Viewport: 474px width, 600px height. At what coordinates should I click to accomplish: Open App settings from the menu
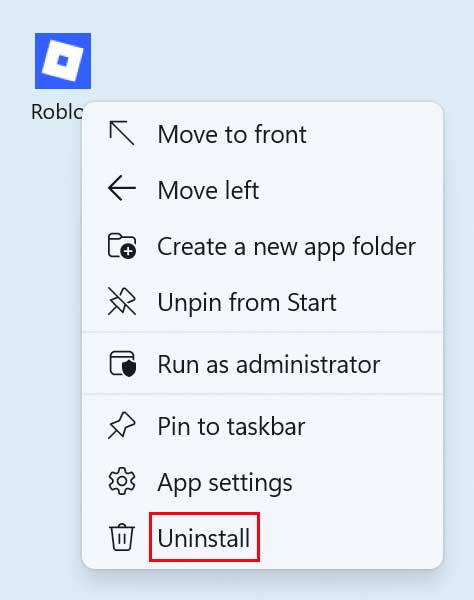click(262, 482)
